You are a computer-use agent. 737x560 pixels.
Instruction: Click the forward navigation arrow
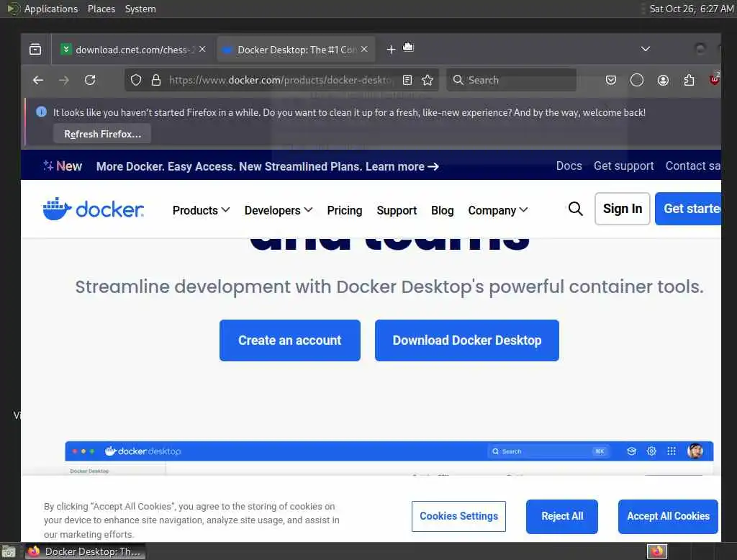coord(64,81)
